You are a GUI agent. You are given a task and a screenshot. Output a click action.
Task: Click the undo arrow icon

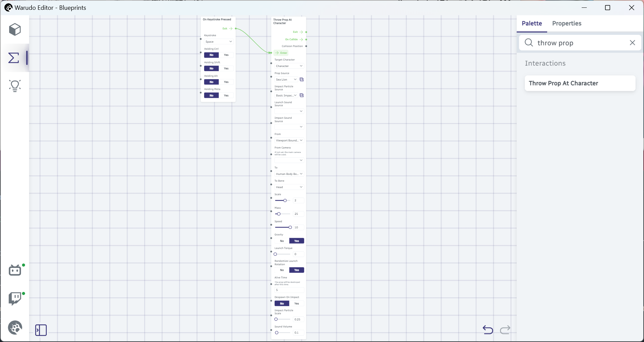pos(488,329)
